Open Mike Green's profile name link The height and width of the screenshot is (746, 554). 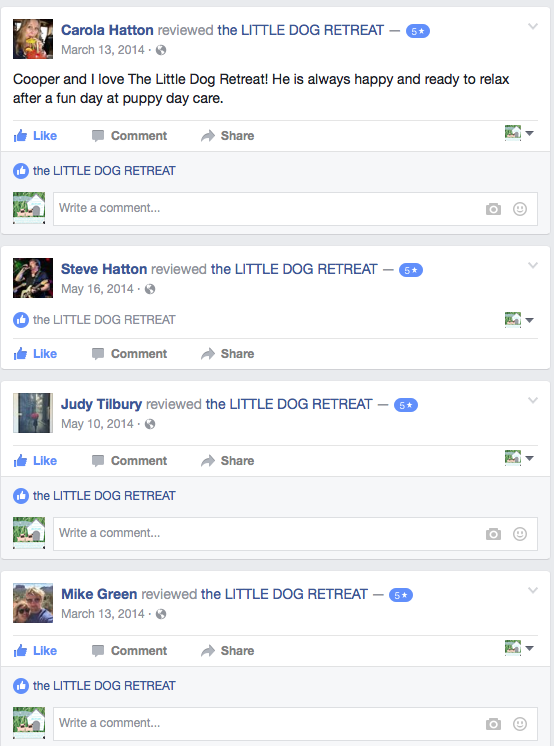[x=99, y=594]
